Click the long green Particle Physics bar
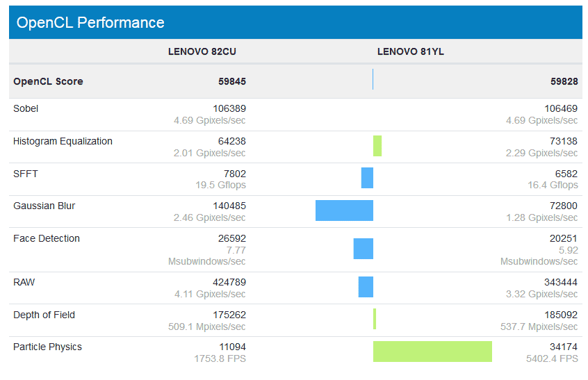 click(432, 352)
